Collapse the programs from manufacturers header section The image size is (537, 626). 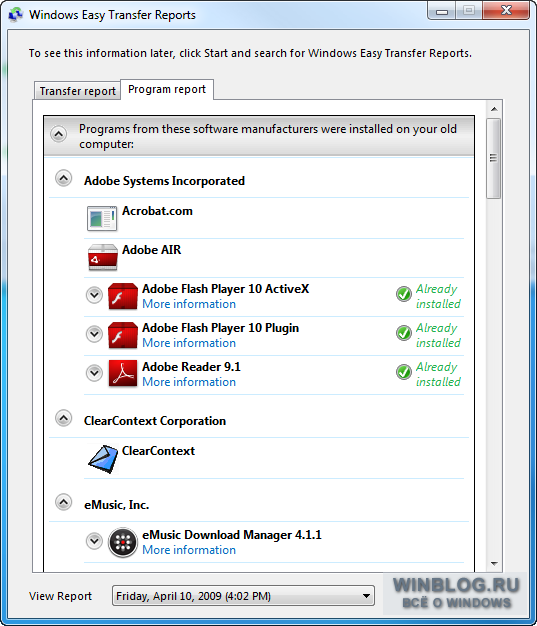point(59,135)
